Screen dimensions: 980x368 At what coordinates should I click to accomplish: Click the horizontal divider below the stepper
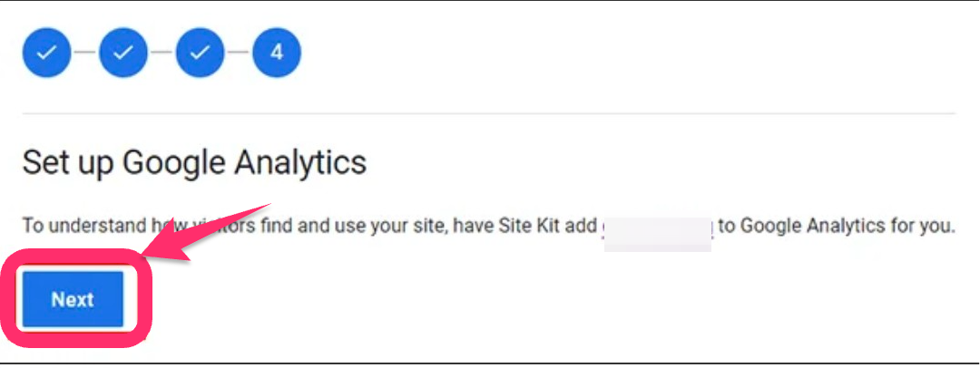coord(488,114)
